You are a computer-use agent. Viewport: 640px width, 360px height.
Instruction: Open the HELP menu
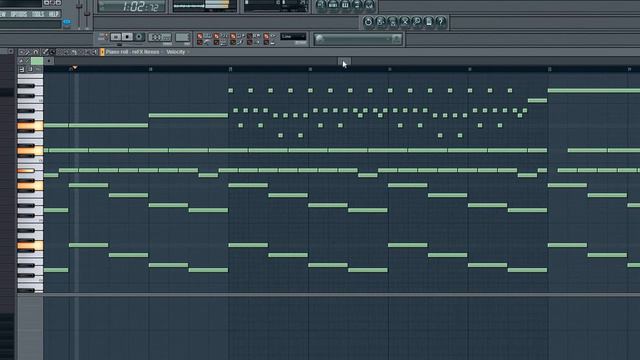(53, 14)
